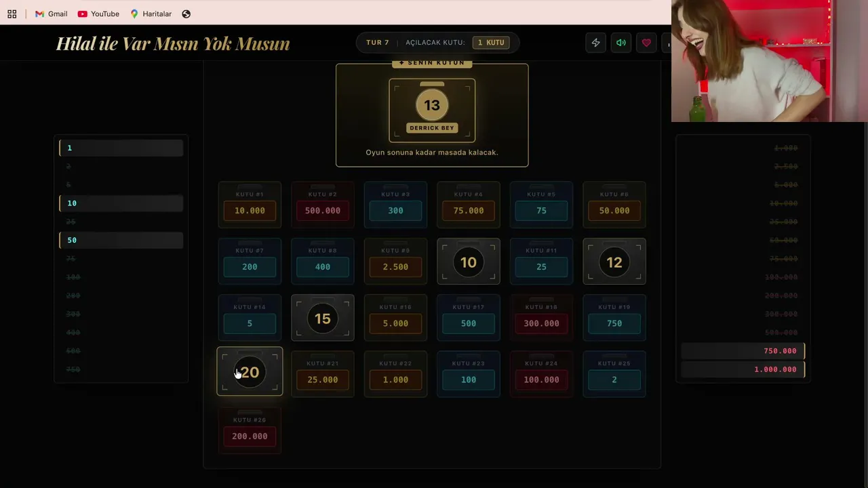Click the globe bookmark icon
This screenshot has width=868, height=488.
[x=186, y=14]
